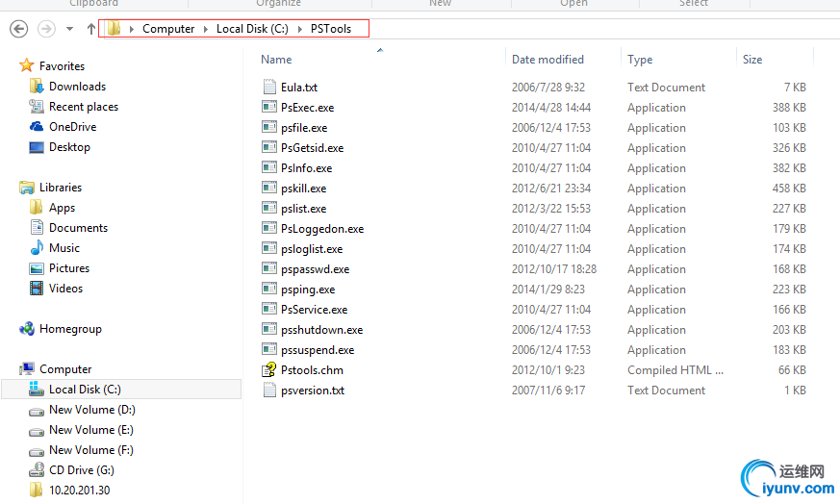This screenshot has width=840, height=504.
Task: Open the 10.20.201.30 network folder
Action: pos(79,491)
